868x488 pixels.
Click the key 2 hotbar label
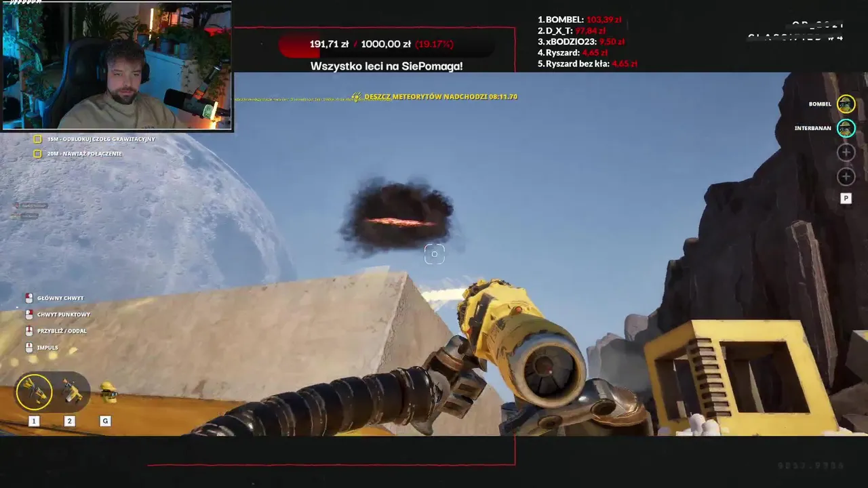pyautogui.click(x=69, y=421)
